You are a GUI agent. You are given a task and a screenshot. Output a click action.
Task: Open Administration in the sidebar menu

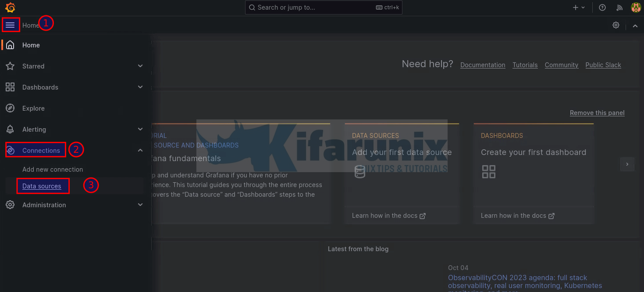44,205
